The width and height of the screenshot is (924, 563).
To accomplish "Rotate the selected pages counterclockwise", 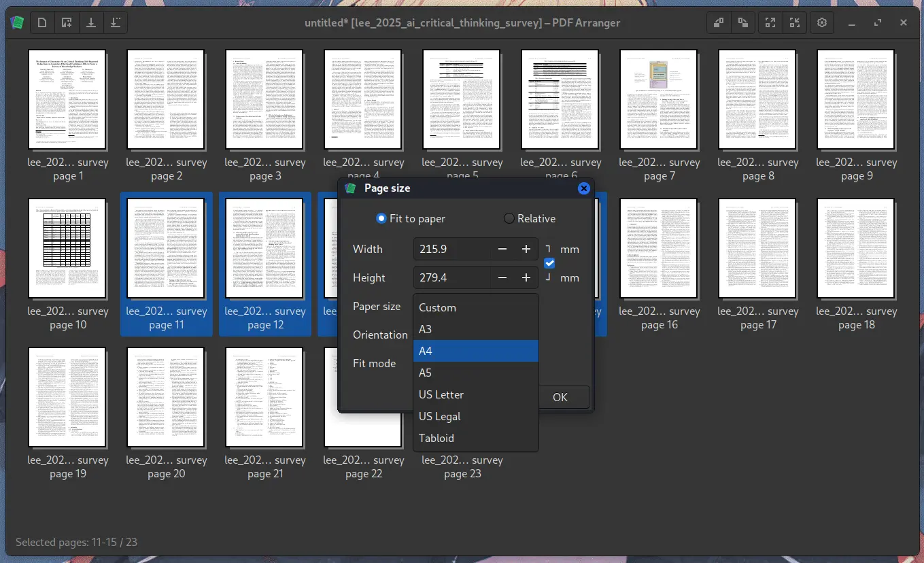I will (x=718, y=22).
